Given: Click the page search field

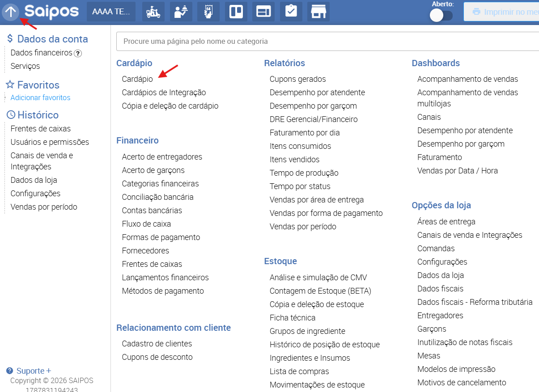Looking at the screenshot, I should (327, 41).
